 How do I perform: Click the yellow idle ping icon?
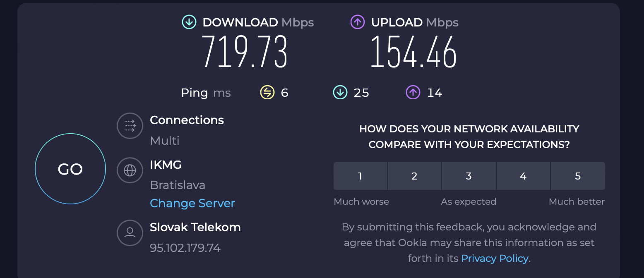tap(267, 93)
